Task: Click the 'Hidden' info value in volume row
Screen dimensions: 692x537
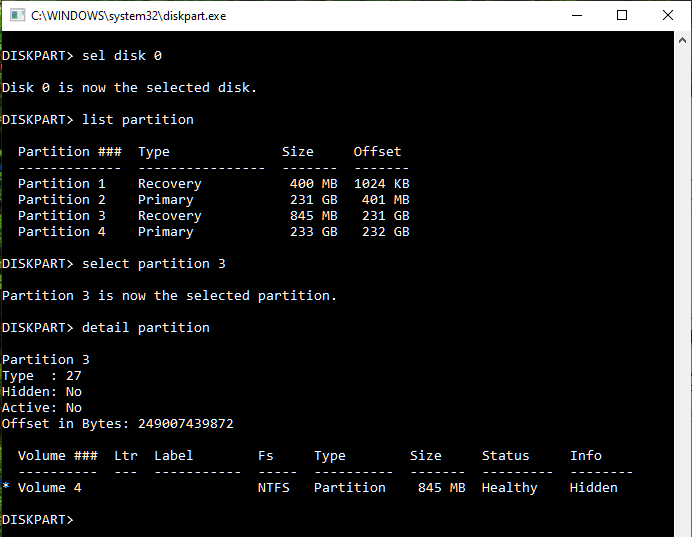Action: (594, 488)
